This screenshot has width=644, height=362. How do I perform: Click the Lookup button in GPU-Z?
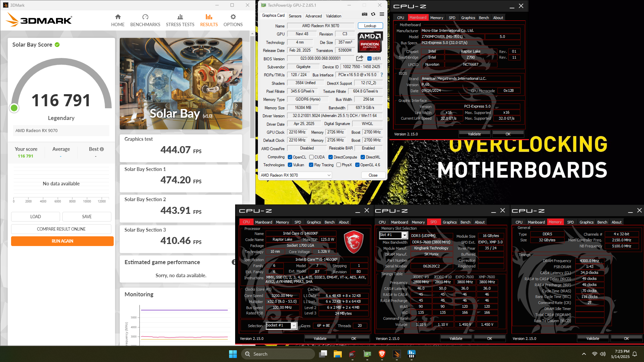point(370,26)
